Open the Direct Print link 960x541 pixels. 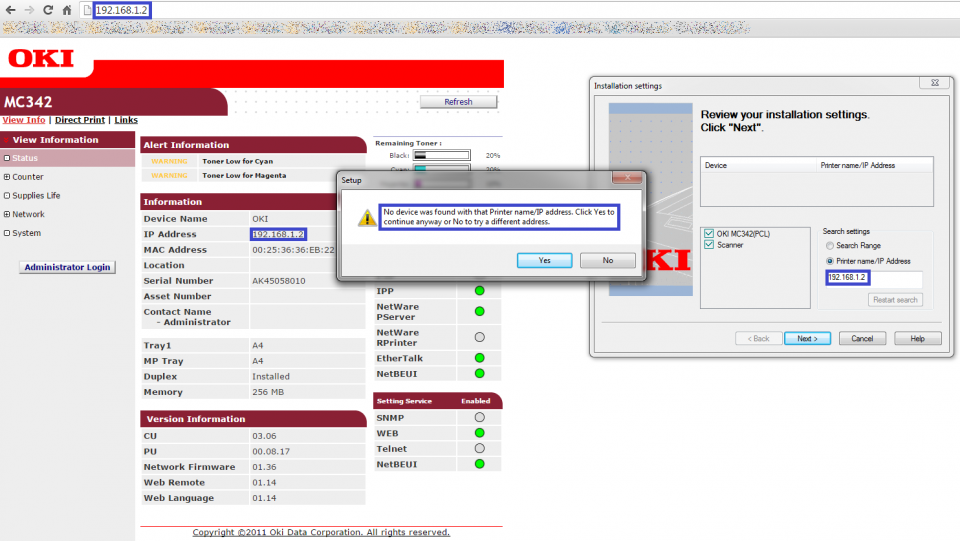80,120
